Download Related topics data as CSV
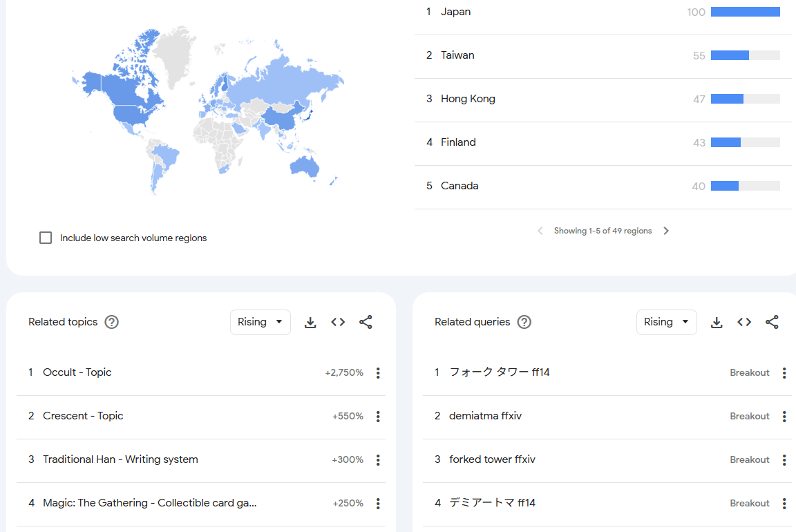The width and height of the screenshot is (796, 532). pos(310,323)
